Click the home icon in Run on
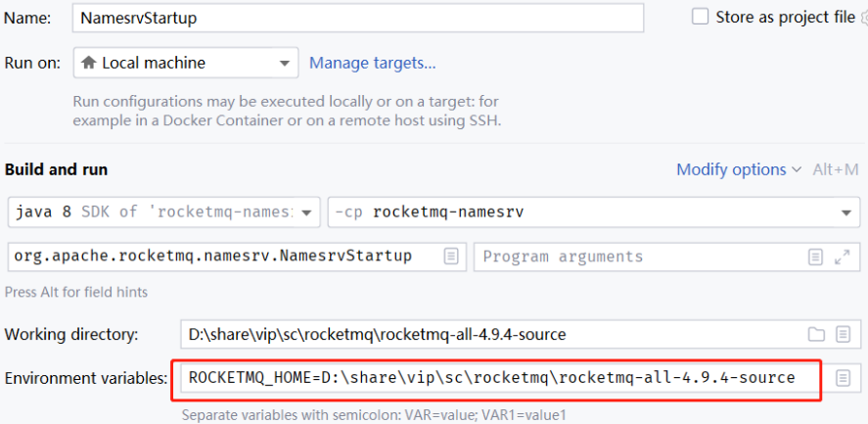 point(89,63)
